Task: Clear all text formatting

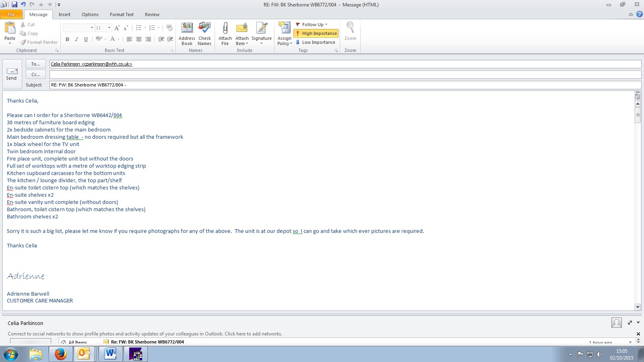Action: pos(169,28)
